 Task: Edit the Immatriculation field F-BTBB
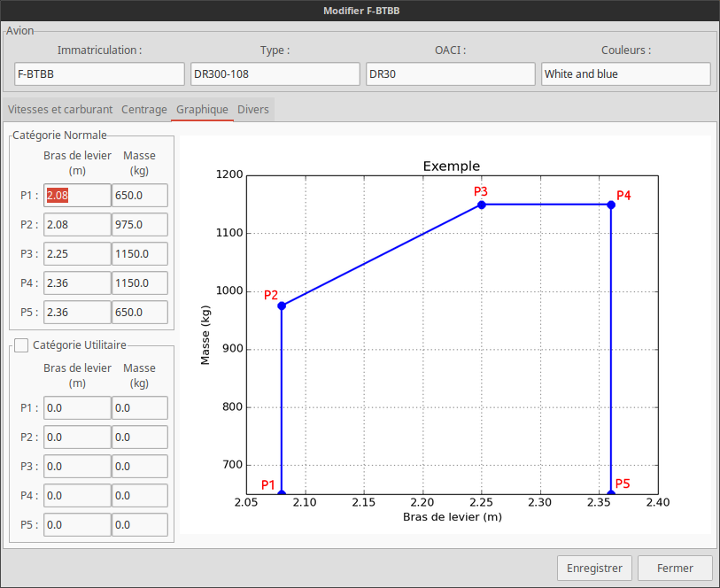pyautogui.click(x=99, y=73)
